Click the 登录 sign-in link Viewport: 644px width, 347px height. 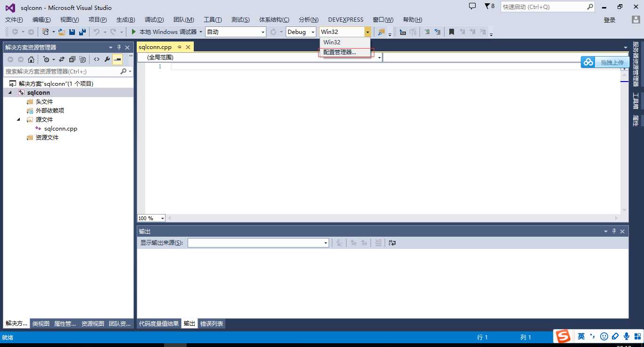pyautogui.click(x=610, y=20)
